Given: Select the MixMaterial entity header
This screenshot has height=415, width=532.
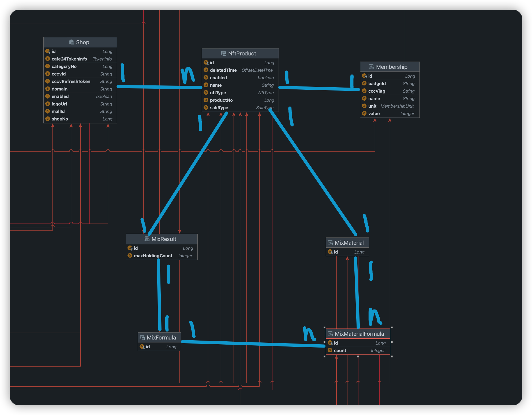Looking at the screenshot, I should click(347, 243).
